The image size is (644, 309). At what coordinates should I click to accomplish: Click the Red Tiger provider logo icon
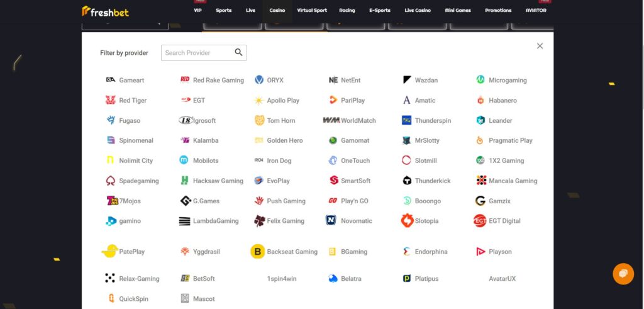[111, 101]
